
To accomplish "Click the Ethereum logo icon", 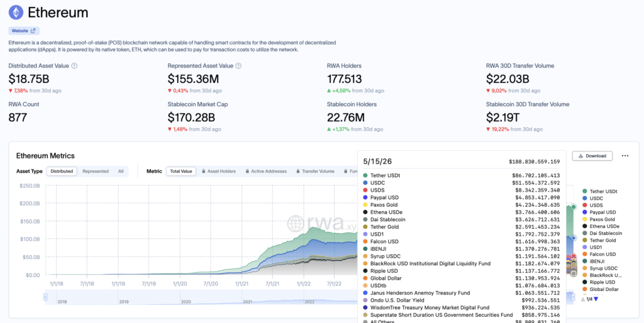I will pyautogui.click(x=16, y=13).
